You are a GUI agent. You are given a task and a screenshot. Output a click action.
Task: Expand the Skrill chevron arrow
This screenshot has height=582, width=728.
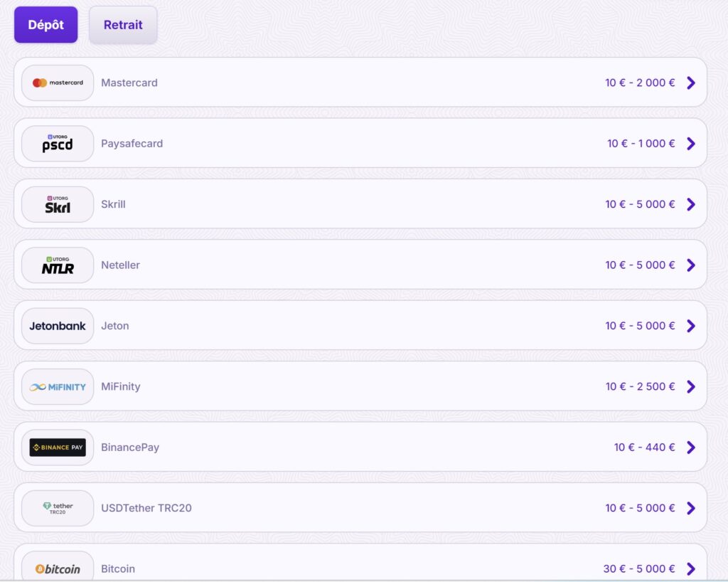pyautogui.click(x=691, y=204)
